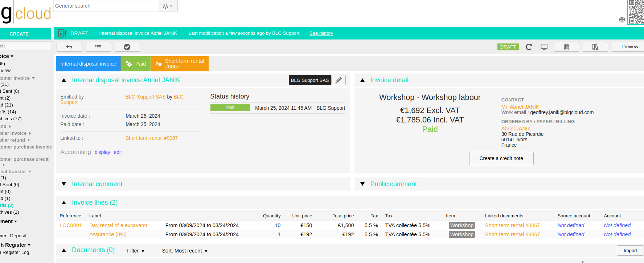Screen dimensions: 644x263
Task: Click Workshop item tag on excavator row
Action: click(x=462, y=225)
